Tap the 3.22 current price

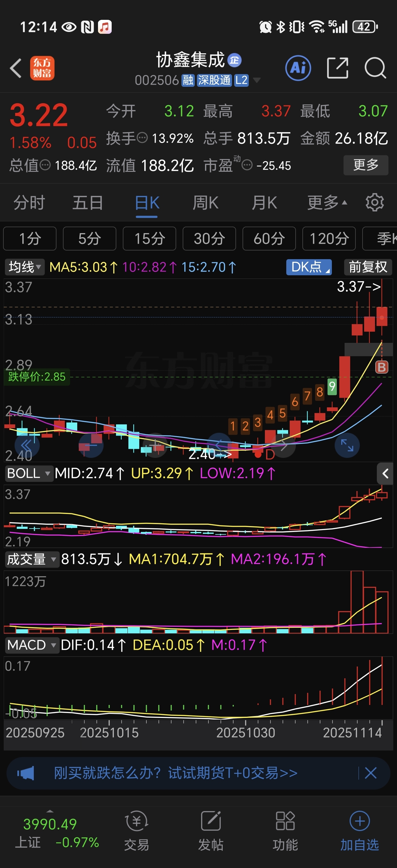coord(39,115)
